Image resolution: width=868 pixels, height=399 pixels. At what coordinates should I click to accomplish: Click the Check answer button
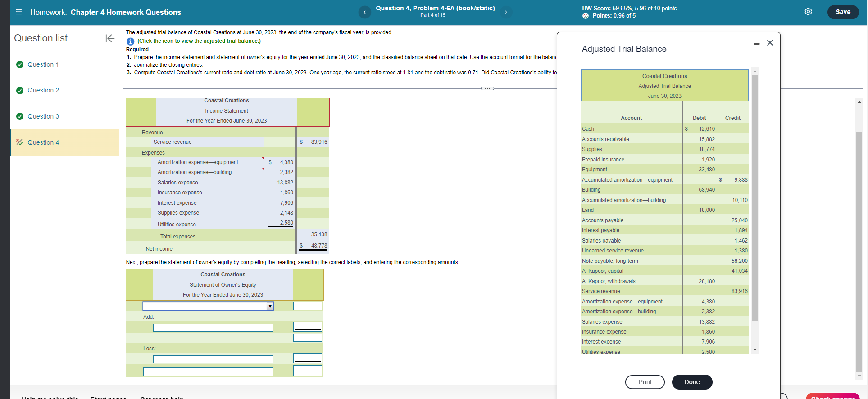832,396
